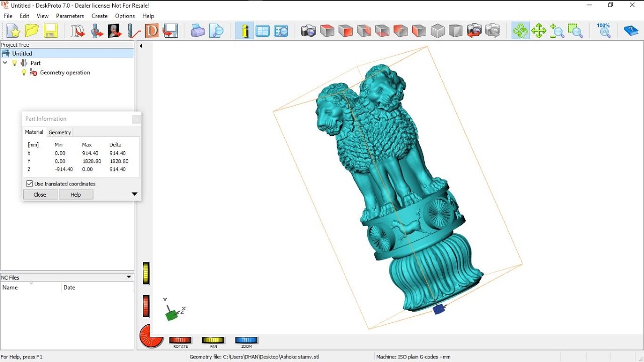644x362 pixels.
Task: Select the zoom in/out magnifier icon
Action: click(x=557, y=31)
